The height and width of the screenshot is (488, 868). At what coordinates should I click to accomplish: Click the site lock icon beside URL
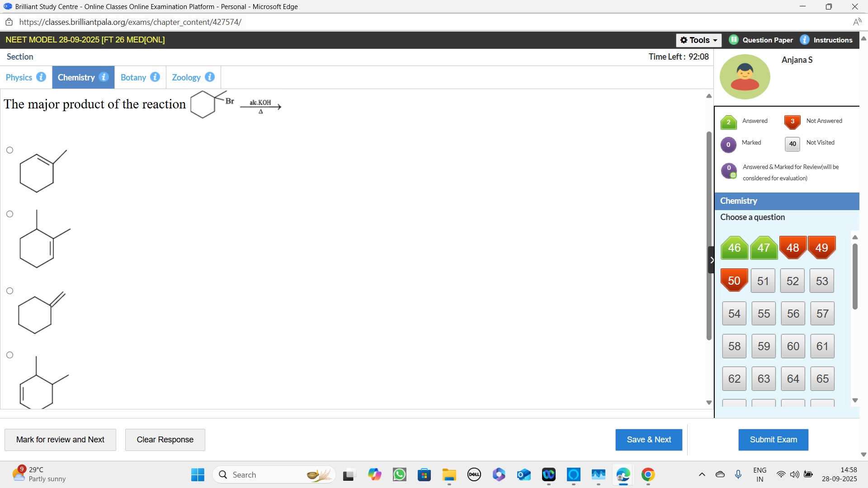[x=9, y=22]
